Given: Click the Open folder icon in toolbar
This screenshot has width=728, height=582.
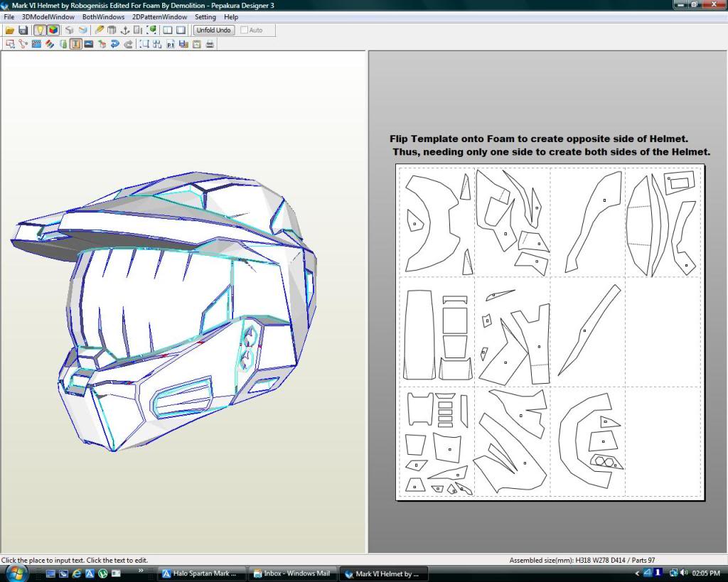Looking at the screenshot, I should pos(9,31).
